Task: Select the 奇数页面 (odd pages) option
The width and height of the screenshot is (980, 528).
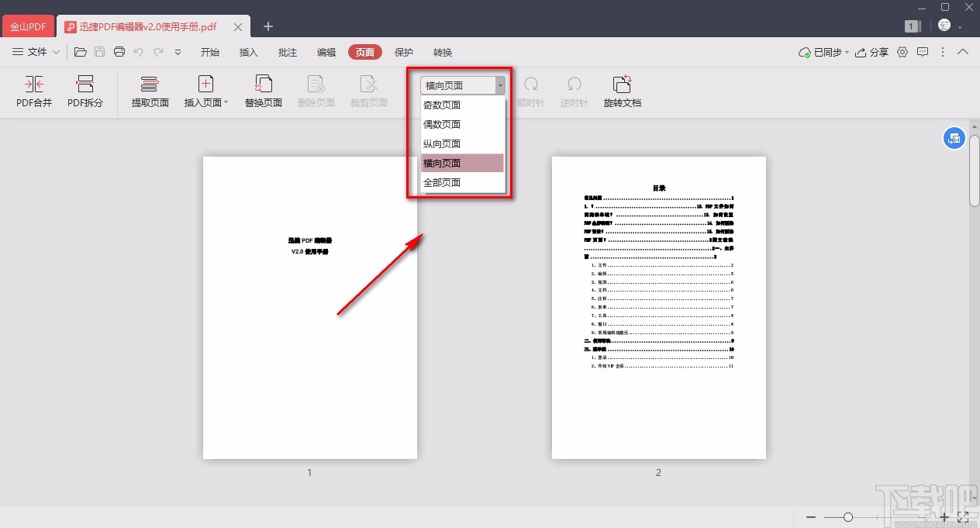Action: [x=442, y=105]
